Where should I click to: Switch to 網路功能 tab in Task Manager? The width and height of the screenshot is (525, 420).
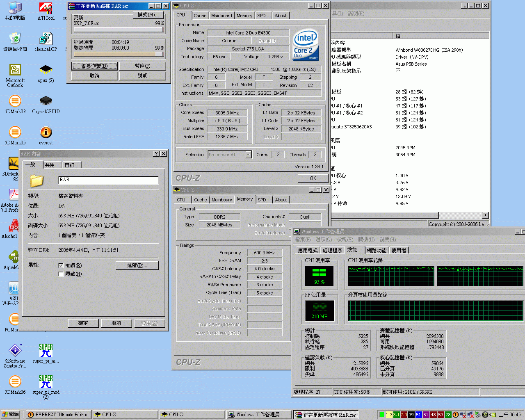pyautogui.click(x=377, y=250)
